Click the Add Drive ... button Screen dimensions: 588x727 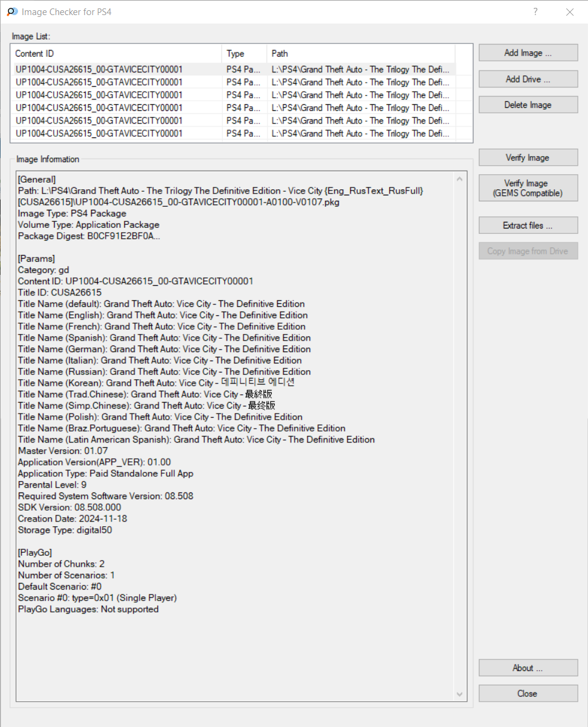(528, 79)
